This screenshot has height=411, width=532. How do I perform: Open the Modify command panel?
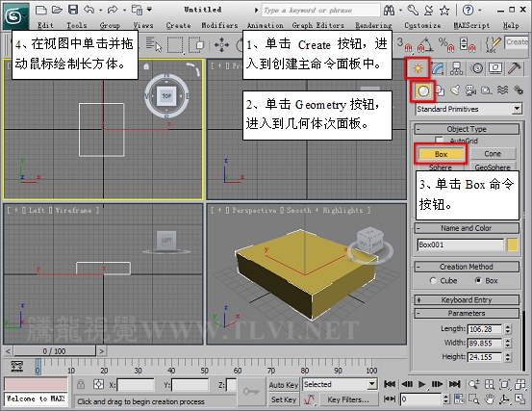click(x=438, y=68)
